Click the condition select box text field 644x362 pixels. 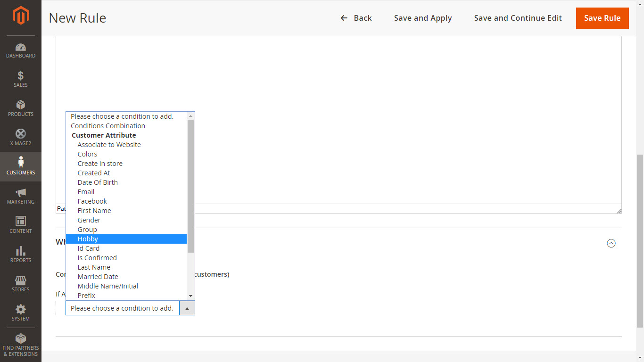123,308
